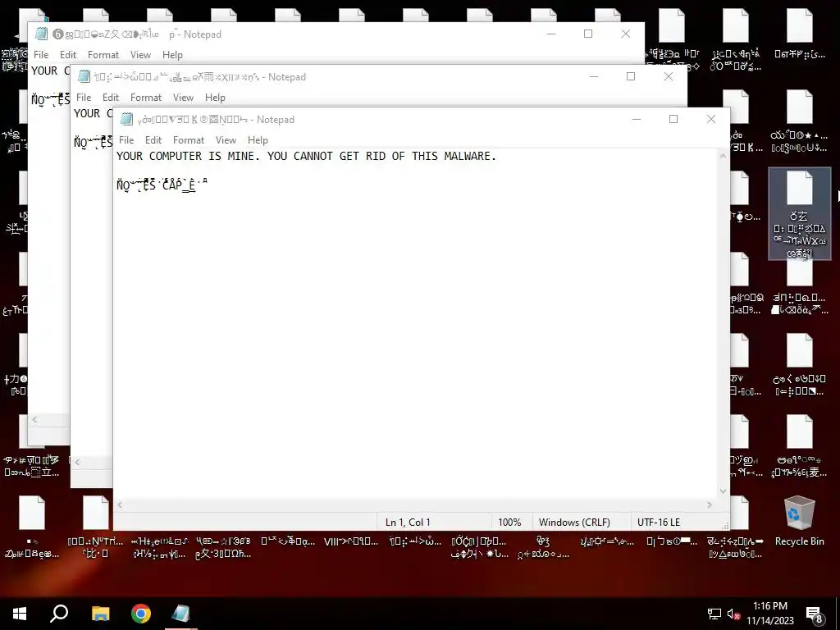Close the back Notepad window

point(625,34)
